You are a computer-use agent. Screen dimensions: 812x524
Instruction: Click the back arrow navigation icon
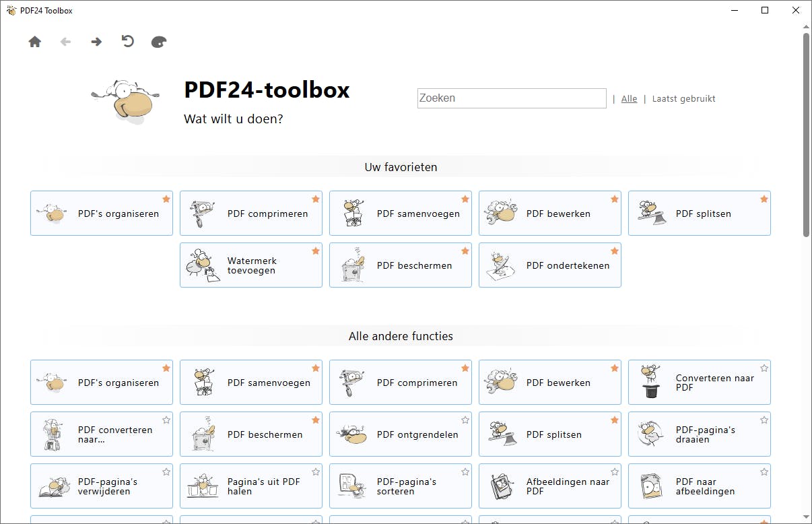coord(65,42)
